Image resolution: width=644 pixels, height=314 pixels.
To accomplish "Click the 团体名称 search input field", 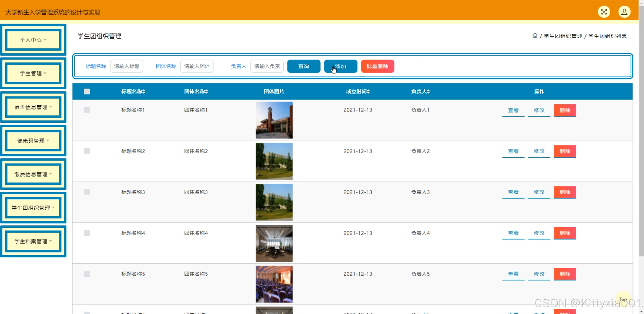I will coord(197,66).
